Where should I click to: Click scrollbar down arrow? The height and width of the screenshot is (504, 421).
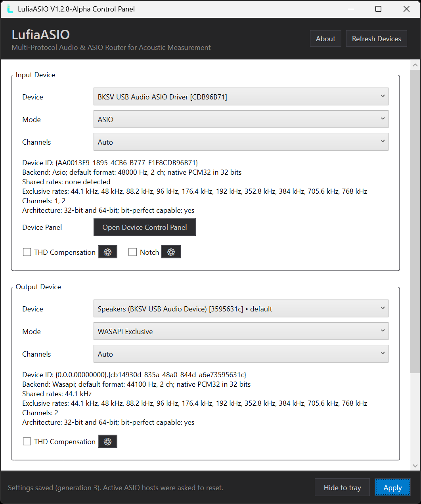click(x=415, y=466)
